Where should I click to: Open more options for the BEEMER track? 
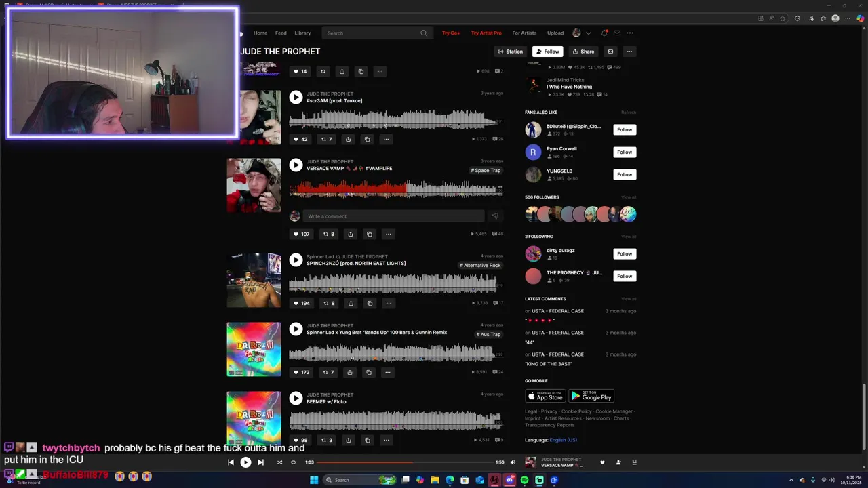point(386,440)
